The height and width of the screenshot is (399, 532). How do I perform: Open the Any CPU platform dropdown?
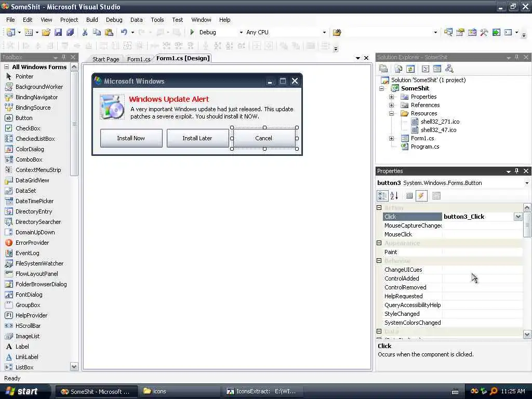pos(324,33)
